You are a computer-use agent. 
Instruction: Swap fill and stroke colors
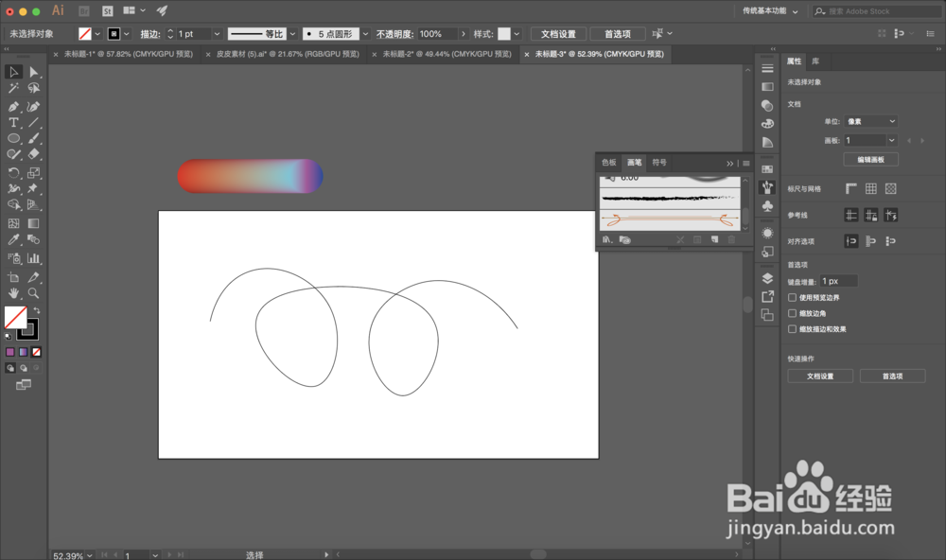(x=36, y=310)
